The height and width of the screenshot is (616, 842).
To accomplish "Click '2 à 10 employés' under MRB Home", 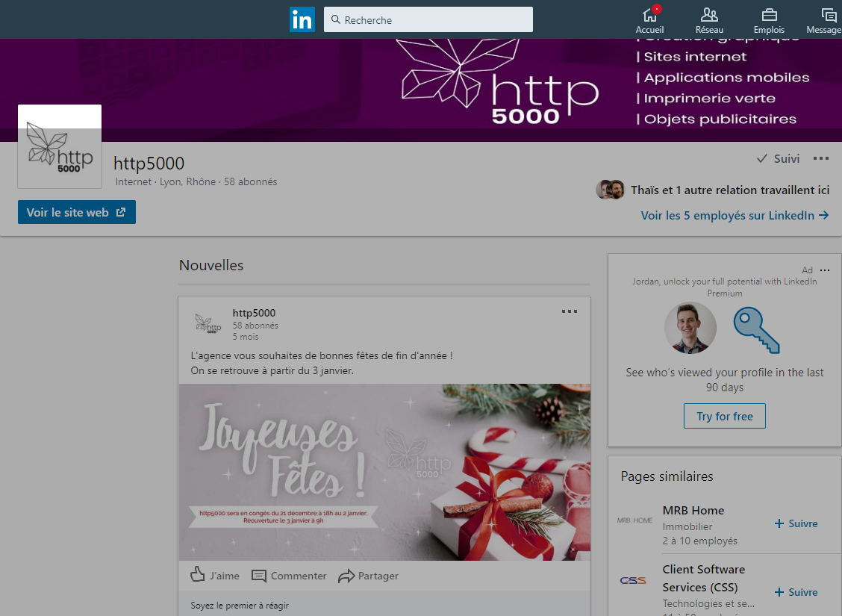I will [699, 541].
